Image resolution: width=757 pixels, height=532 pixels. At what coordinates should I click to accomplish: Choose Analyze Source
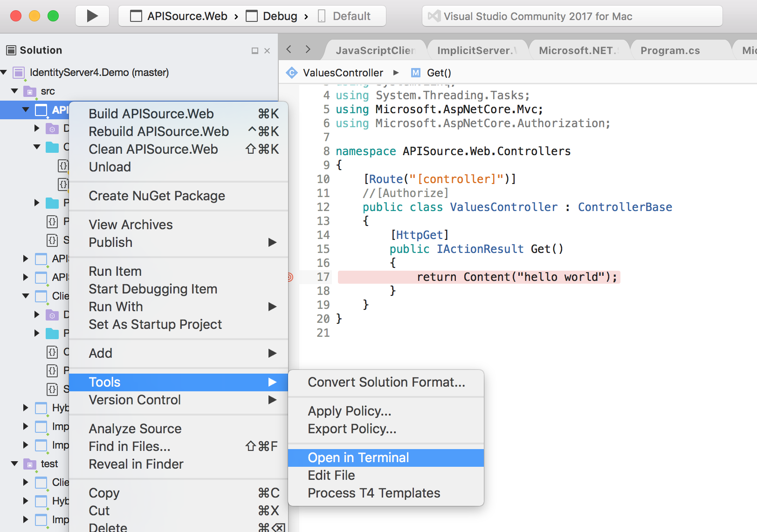pyautogui.click(x=179, y=429)
